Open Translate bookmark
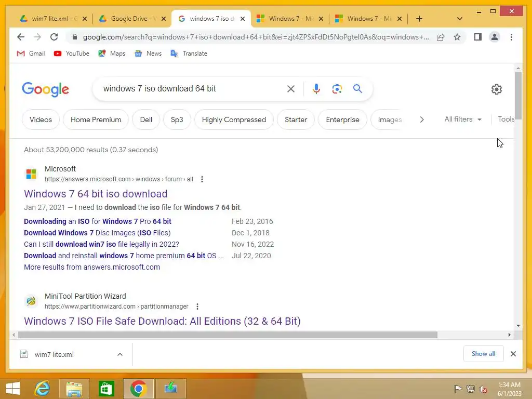The image size is (532, 399). click(x=189, y=54)
